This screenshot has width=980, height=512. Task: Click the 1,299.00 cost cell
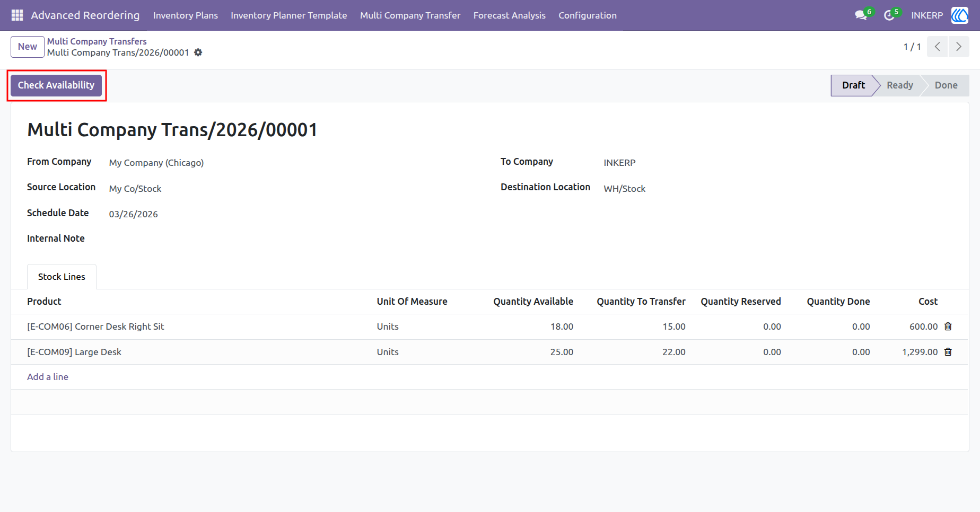pos(920,352)
